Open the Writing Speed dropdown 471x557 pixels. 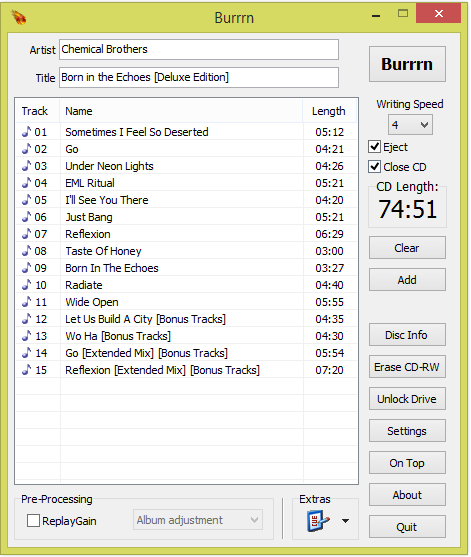point(410,125)
